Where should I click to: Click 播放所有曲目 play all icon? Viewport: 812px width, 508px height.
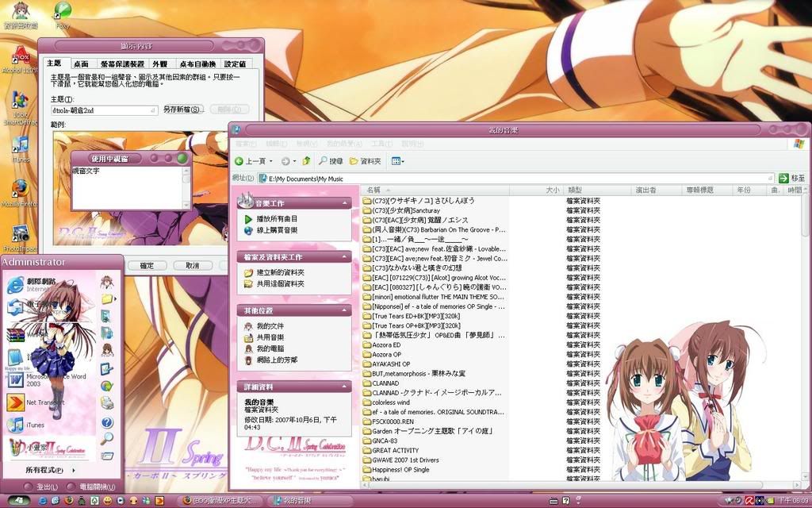pos(248,219)
